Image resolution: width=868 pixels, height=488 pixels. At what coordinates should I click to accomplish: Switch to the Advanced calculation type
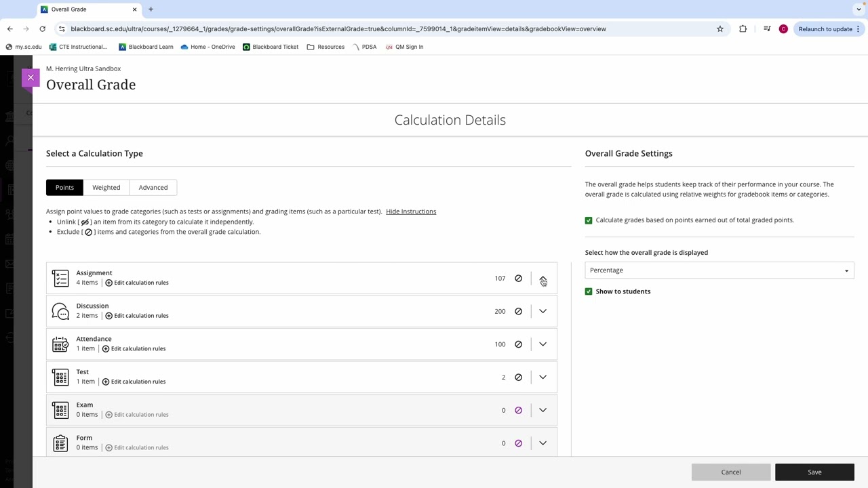tap(153, 188)
